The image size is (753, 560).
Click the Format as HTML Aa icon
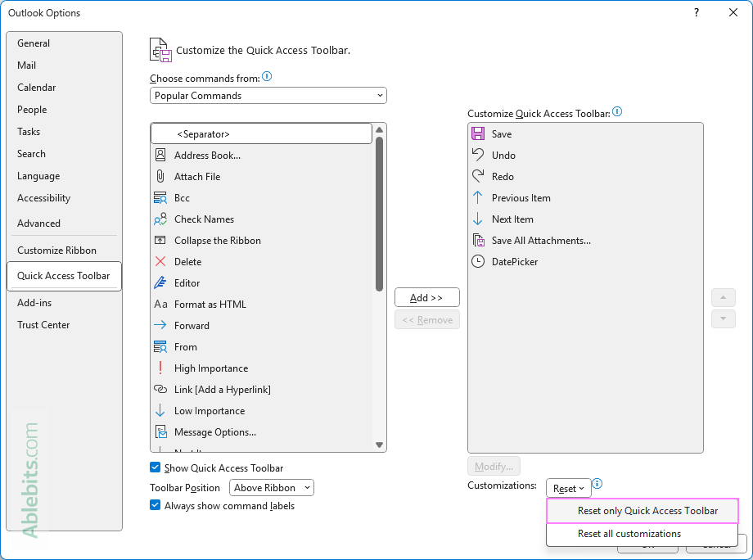tap(160, 304)
